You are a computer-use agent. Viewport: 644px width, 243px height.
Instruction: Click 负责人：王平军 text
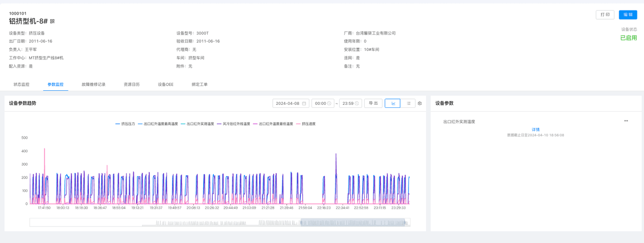coord(23,50)
